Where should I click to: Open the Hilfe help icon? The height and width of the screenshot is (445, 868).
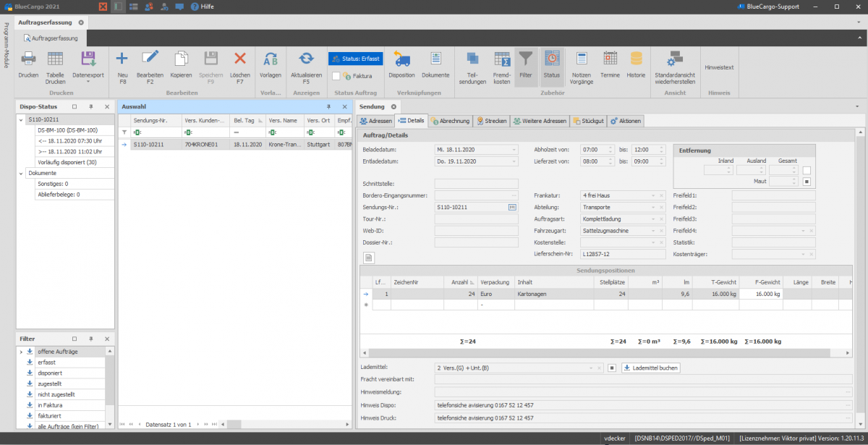pos(195,7)
